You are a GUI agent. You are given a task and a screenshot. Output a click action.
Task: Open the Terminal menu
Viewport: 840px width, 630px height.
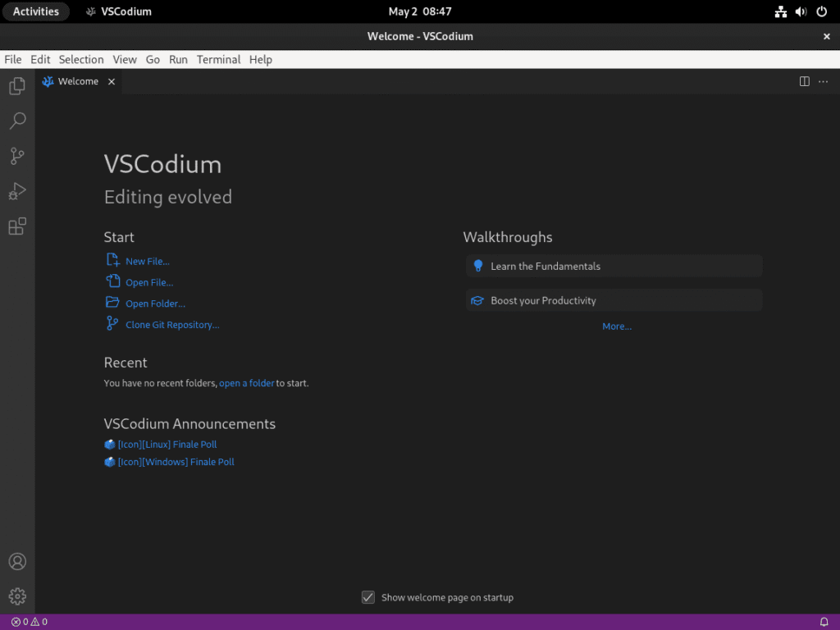(218, 59)
